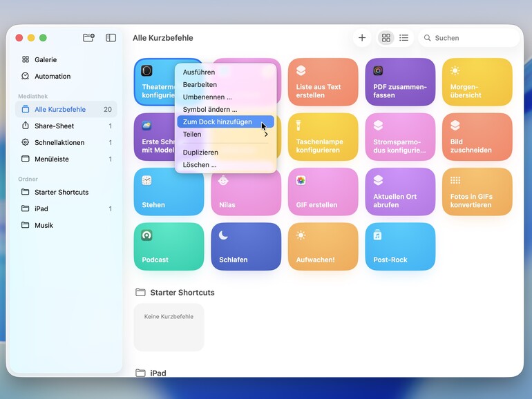This screenshot has height=399, width=532.
Task: Open the Aktuellen Ort abrufen shortcut
Action: (x=400, y=192)
